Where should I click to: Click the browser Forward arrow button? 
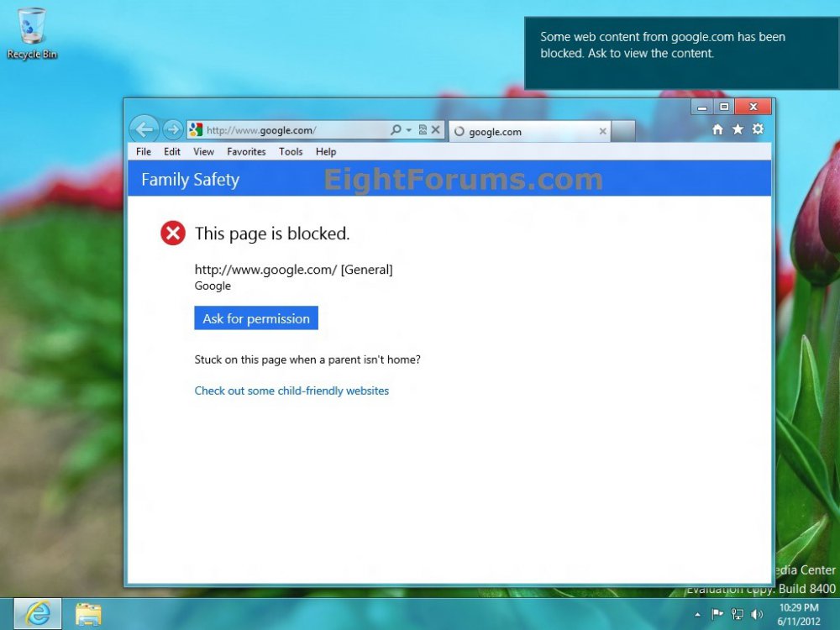(x=172, y=129)
